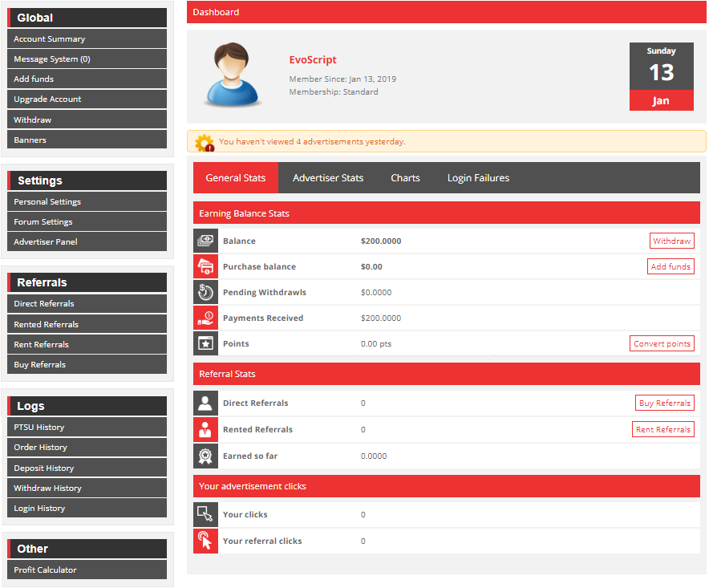Click the Balance wallet icon
709x588 pixels.
point(205,240)
